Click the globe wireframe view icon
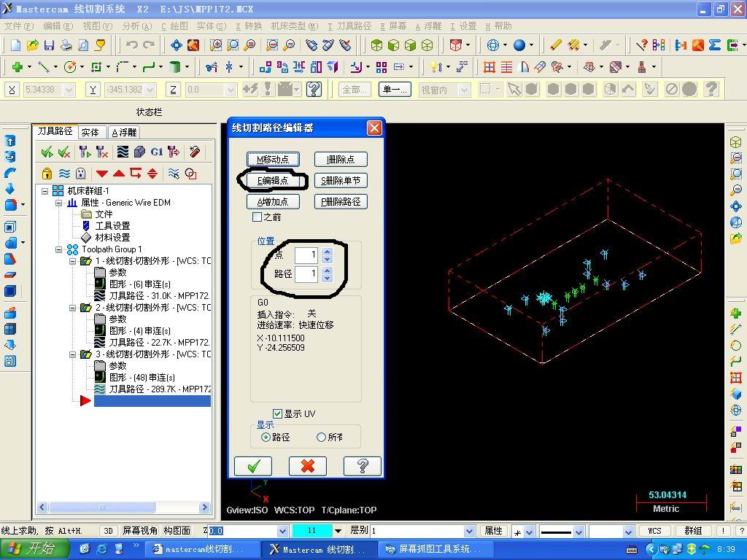Viewport: 747px width, 560px height. click(492, 45)
